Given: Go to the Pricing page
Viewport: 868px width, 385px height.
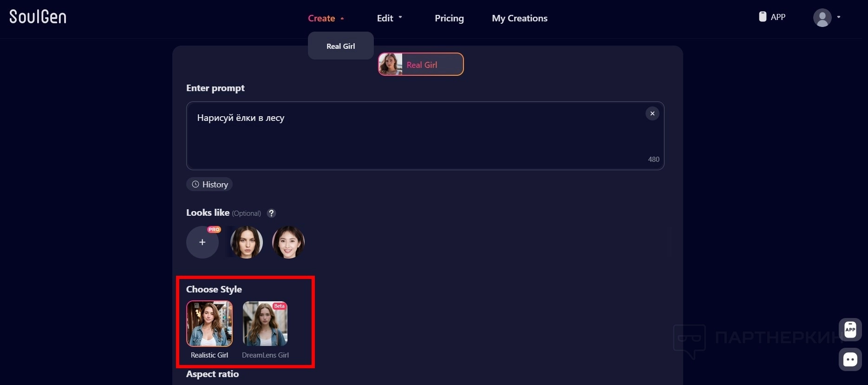Looking at the screenshot, I should point(449,18).
